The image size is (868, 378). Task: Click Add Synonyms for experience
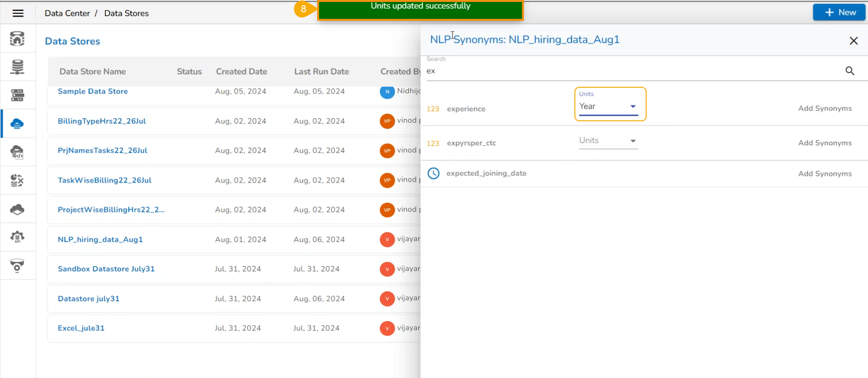pos(825,109)
